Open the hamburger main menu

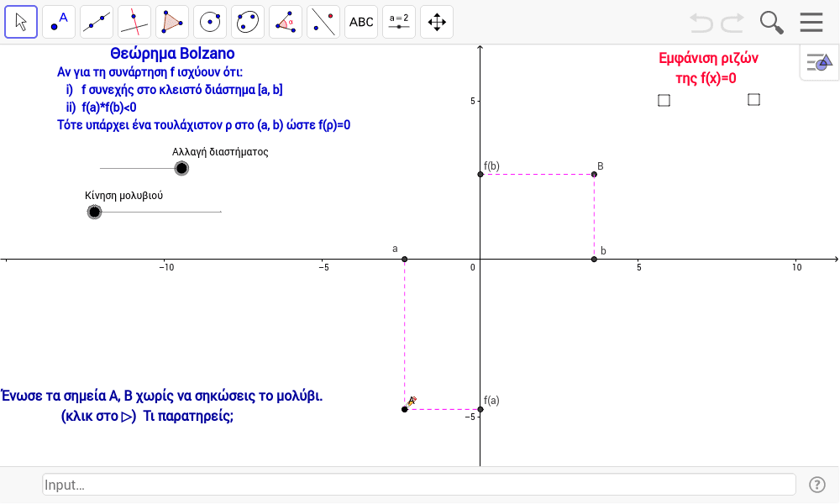click(811, 23)
